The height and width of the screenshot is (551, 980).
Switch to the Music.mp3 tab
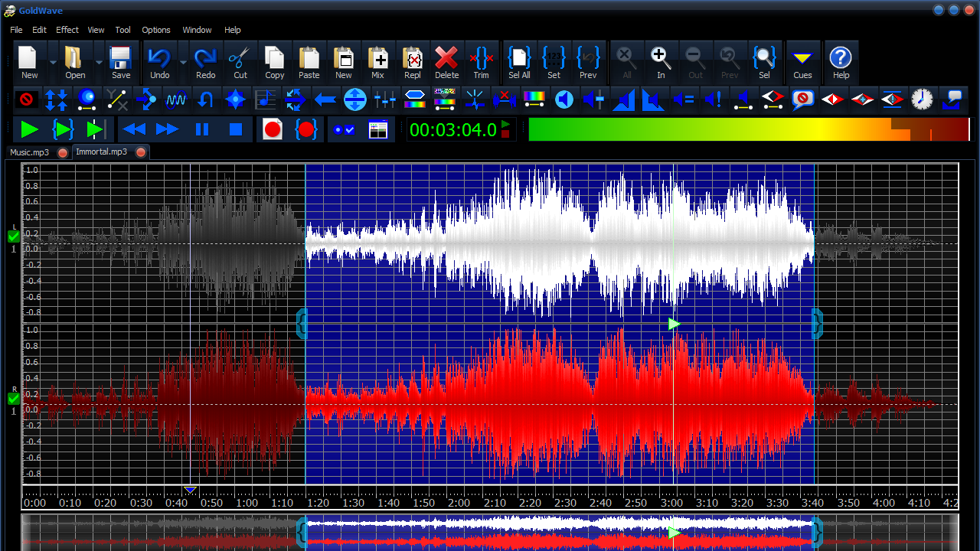coord(29,152)
